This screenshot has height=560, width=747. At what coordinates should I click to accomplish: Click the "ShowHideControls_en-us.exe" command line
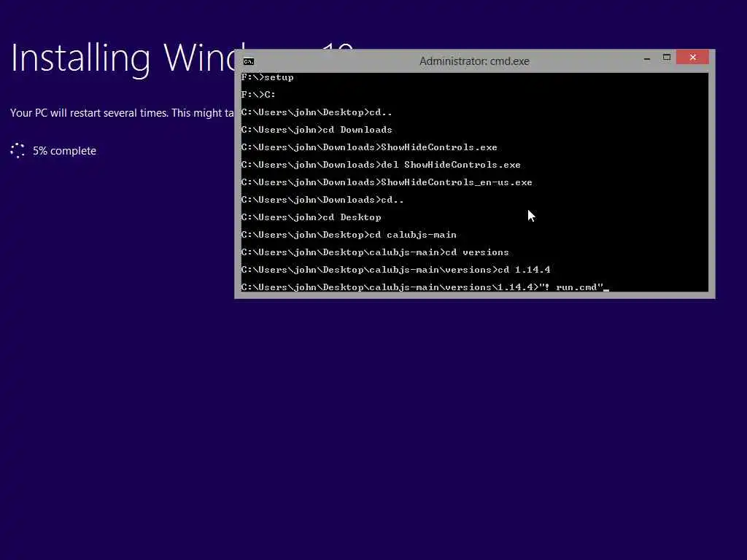[x=387, y=182]
